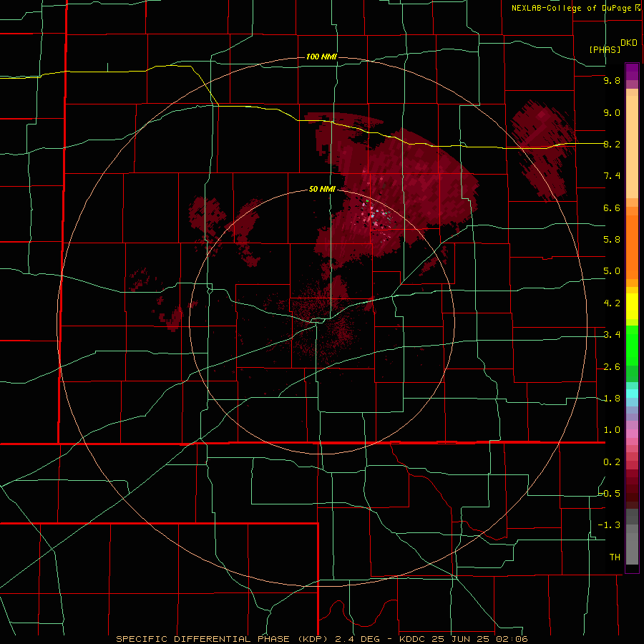Pick the pink segment of the color bar
Screen dimensions: 644x644
(x=632, y=434)
